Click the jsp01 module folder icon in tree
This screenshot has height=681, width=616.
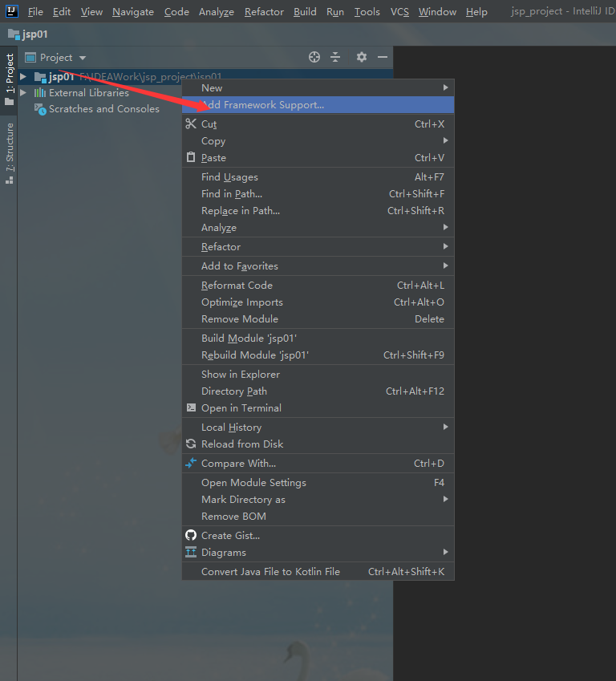click(40, 77)
